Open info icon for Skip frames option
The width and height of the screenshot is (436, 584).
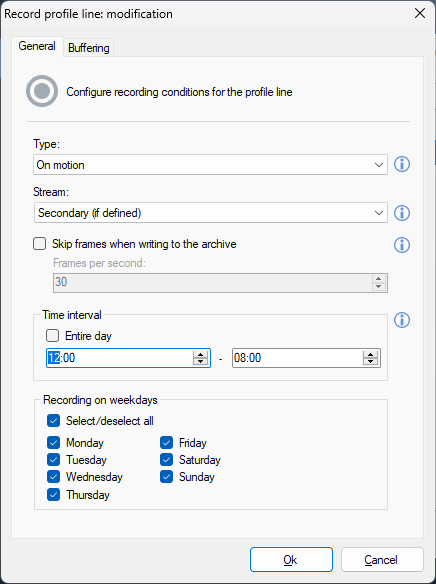click(x=402, y=245)
